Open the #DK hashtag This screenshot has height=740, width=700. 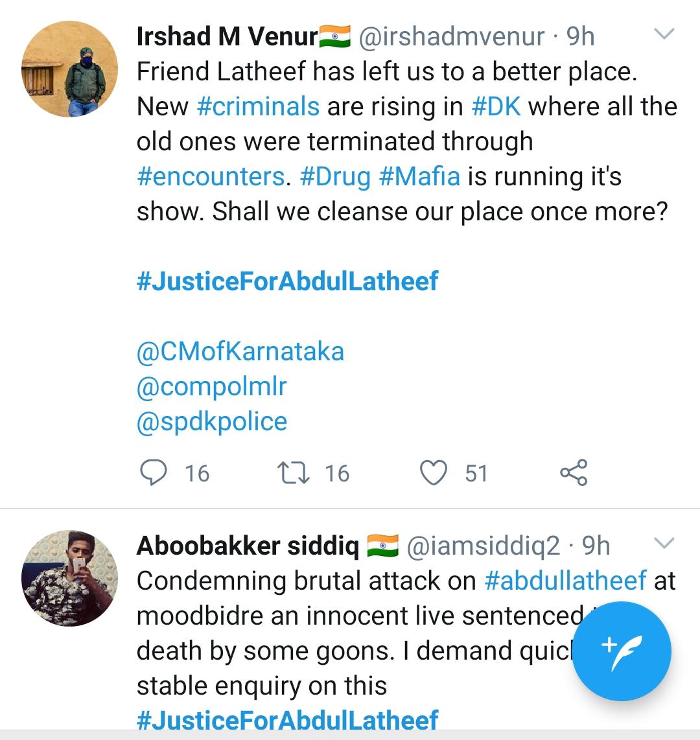(x=496, y=106)
